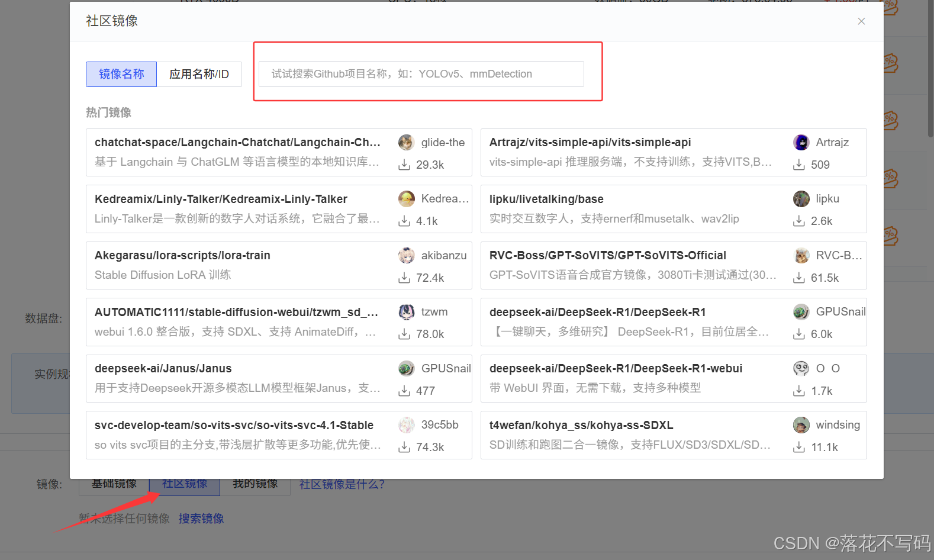Click tzwm author avatar
Screen dimensions: 934x560
point(406,312)
